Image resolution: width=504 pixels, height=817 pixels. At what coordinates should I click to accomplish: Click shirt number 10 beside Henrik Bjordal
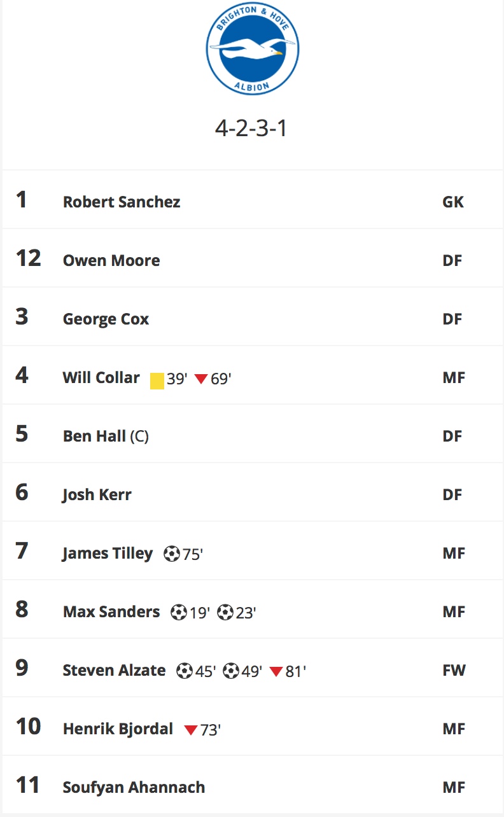click(28, 726)
